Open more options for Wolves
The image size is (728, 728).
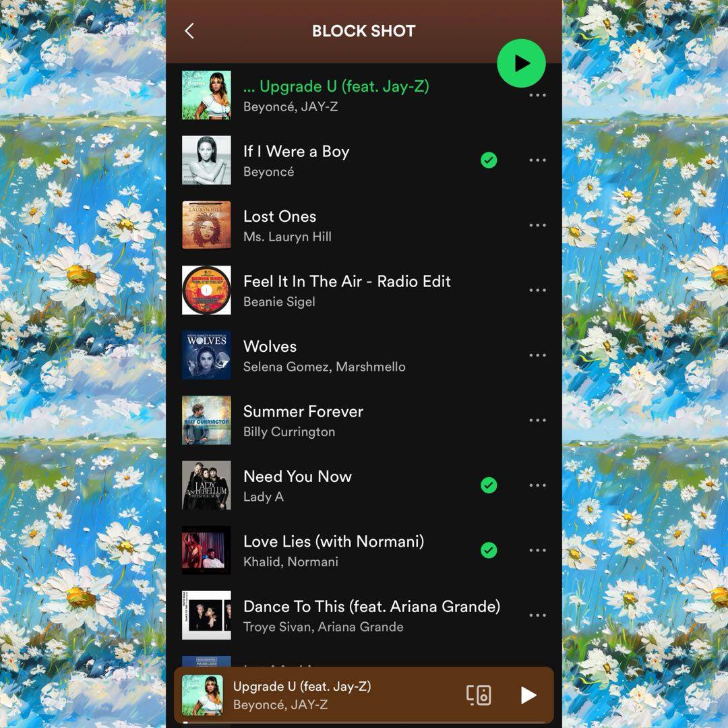(x=537, y=355)
